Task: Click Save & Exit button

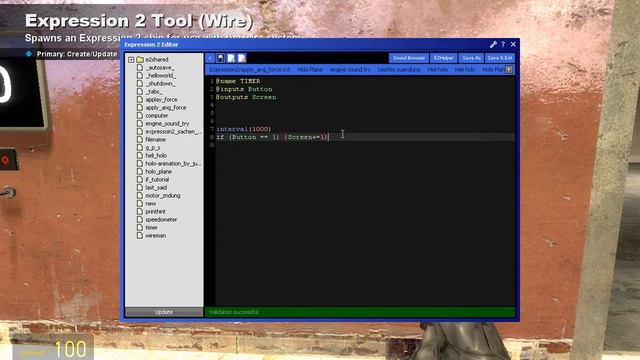Action: tap(500, 58)
